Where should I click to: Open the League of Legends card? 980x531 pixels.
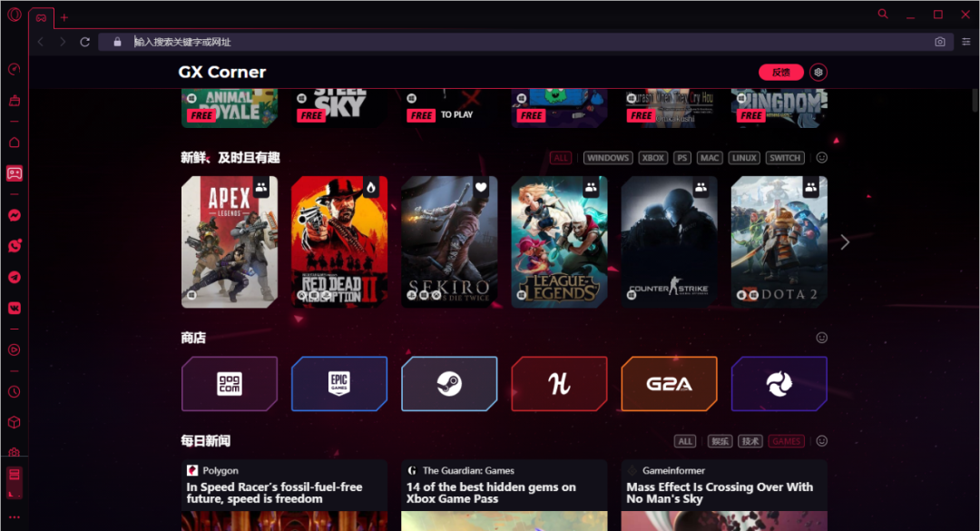coord(559,242)
